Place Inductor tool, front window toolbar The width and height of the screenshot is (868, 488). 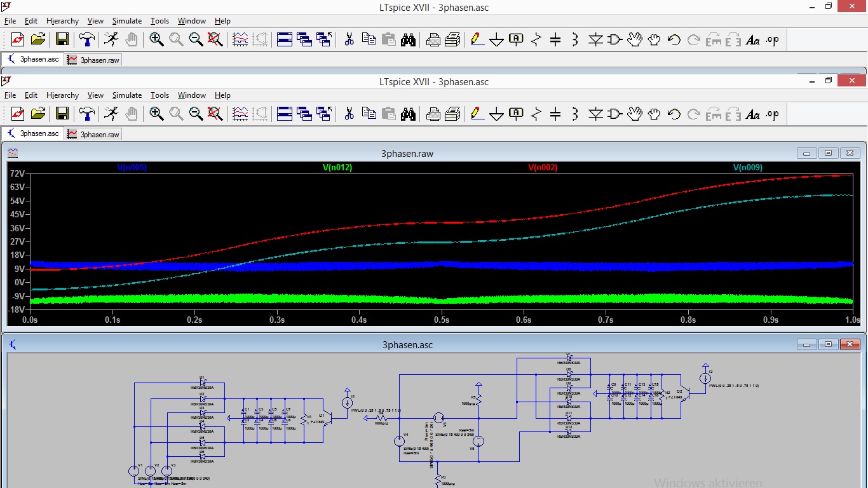click(575, 114)
